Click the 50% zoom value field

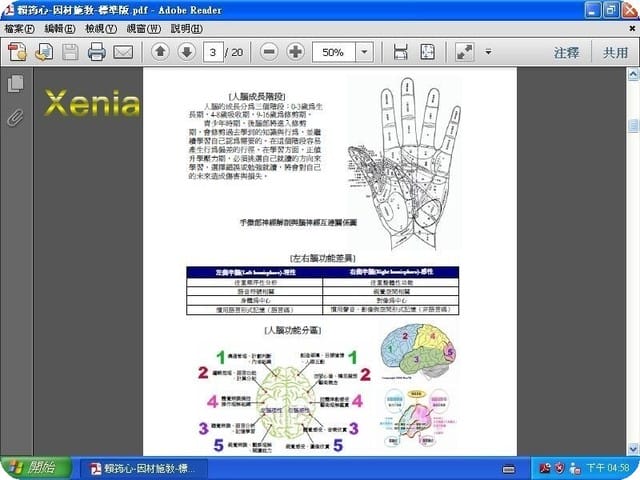334,52
